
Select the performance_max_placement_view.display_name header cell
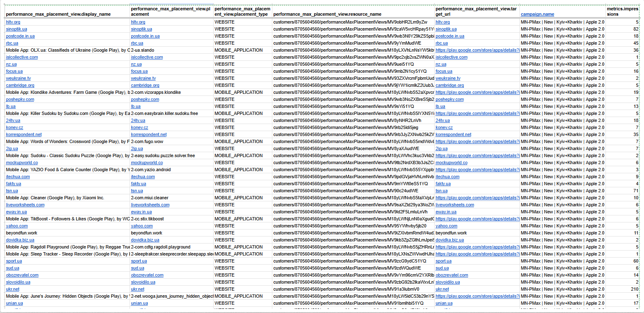pos(67,11)
